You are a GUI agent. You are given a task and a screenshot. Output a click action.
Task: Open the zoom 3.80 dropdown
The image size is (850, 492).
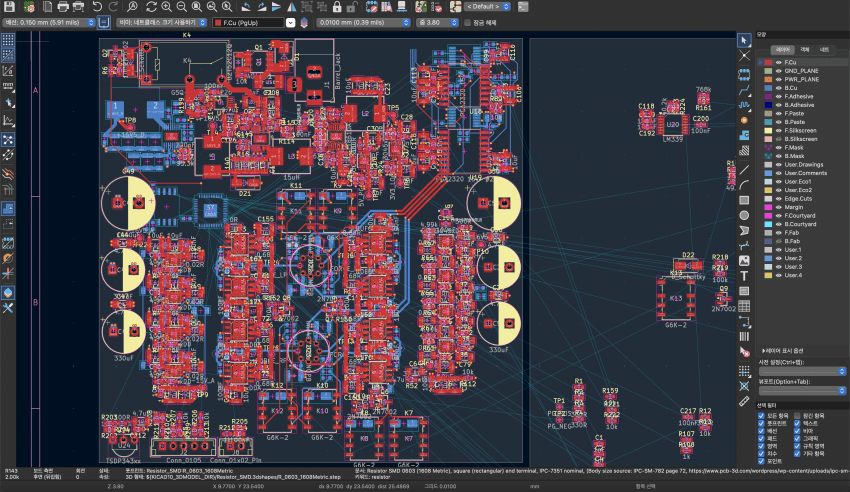tap(438, 23)
